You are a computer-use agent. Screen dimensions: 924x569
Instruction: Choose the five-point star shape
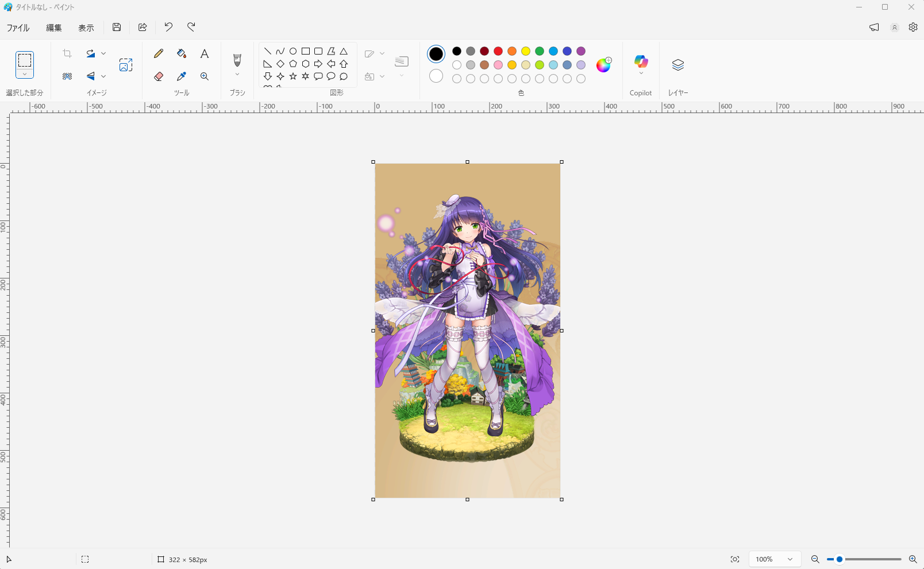(293, 76)
